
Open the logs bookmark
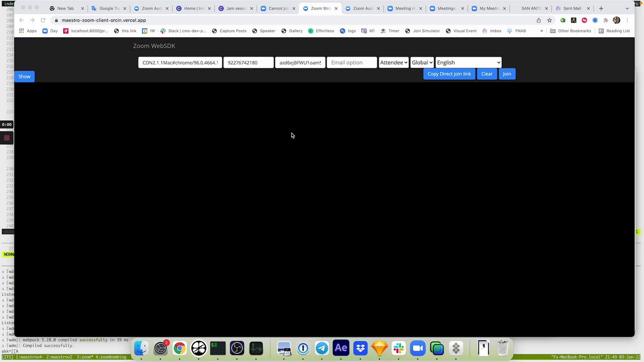click(x=348, y=31)
